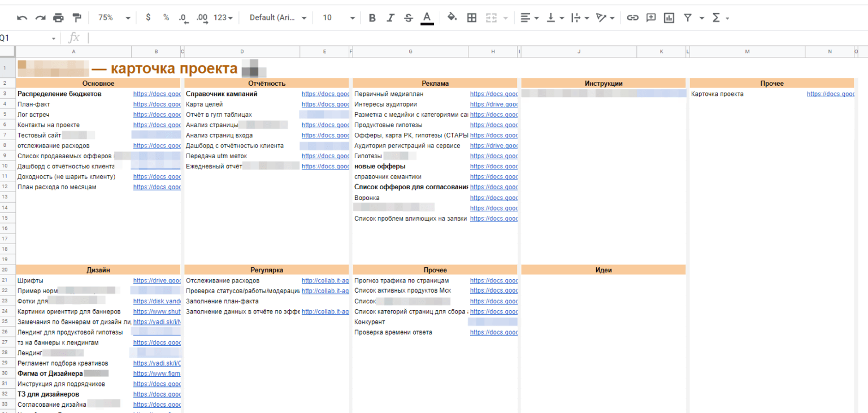The height and width of the screenshot is (413, 868).
Task: Open the link next to Карта целей
Action: pyautogui.click(x=325, y=105)
